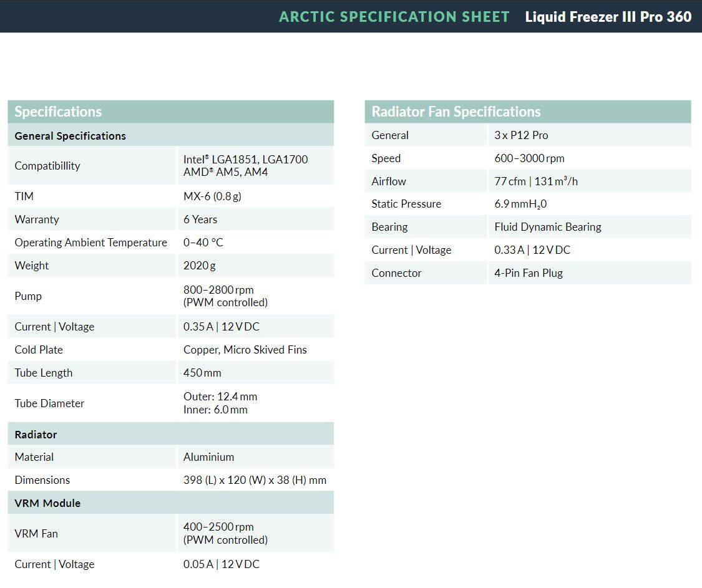This screenshot has width=702, height=588.
Task: Click the Specifications table header
Action: pos(58,112)
